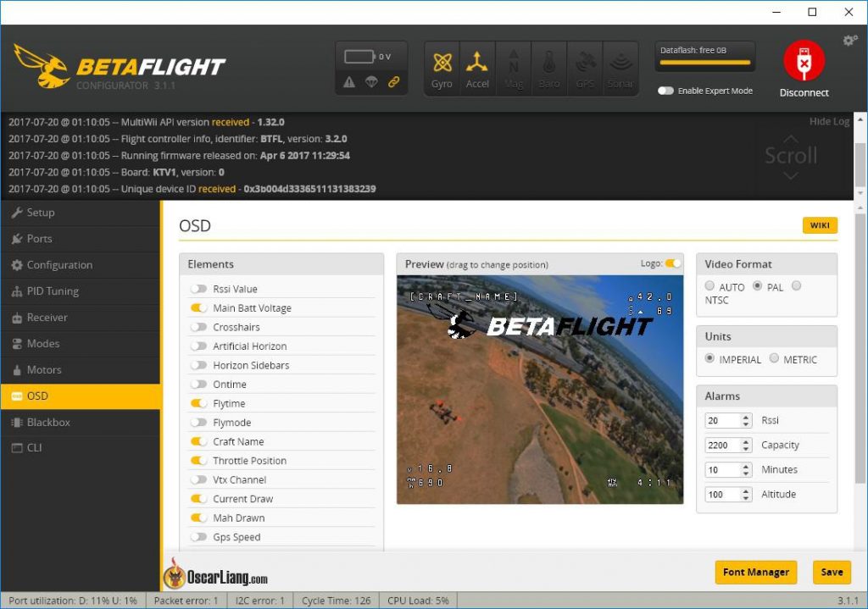Click the Baro sensor icon
The width and height of the screenshot is (868, 609).
coord(549,62)
